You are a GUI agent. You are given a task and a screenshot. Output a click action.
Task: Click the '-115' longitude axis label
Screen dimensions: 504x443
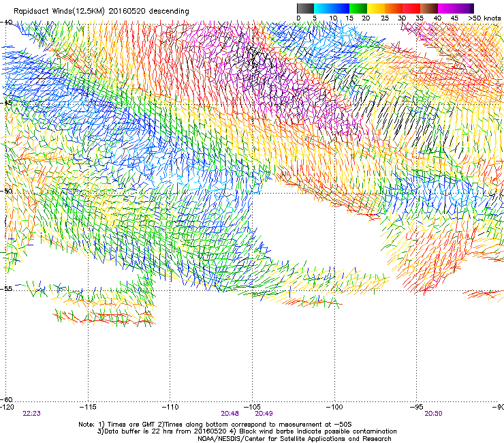pyautogui.click(x=88, y=407)
